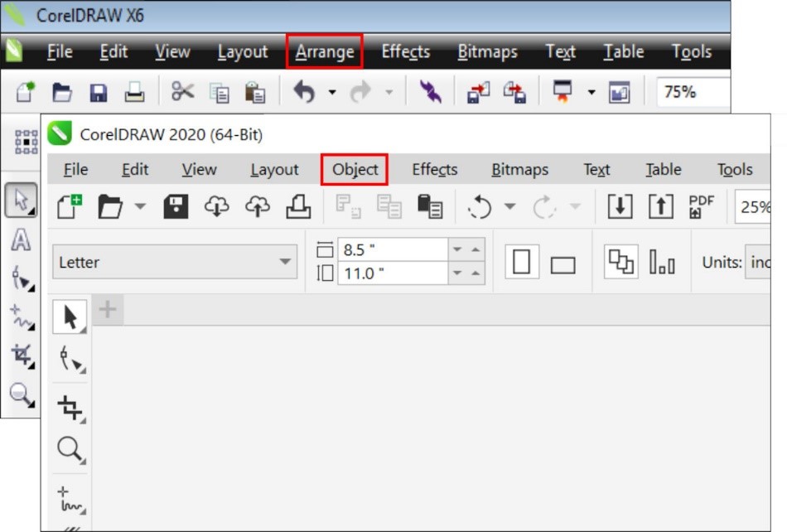Open Edit menu in CorelDRAW 2020
The width and height of the screenshot is (787, 532).
pos(135,170)
